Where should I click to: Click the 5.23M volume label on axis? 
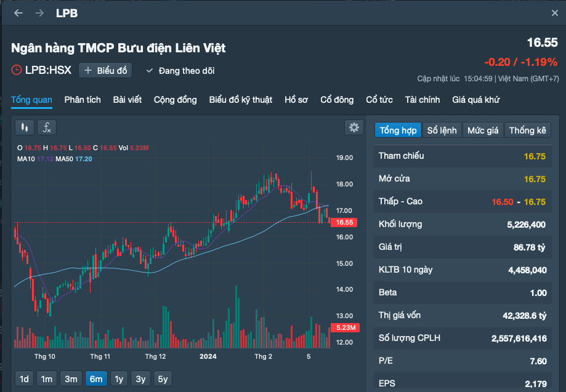(345, 327)
